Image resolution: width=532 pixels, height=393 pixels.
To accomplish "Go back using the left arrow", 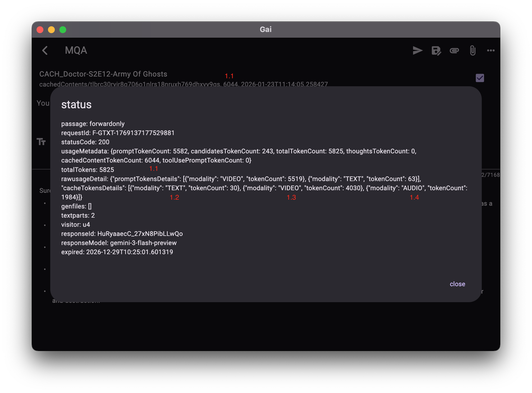I will tap(45, 51).
